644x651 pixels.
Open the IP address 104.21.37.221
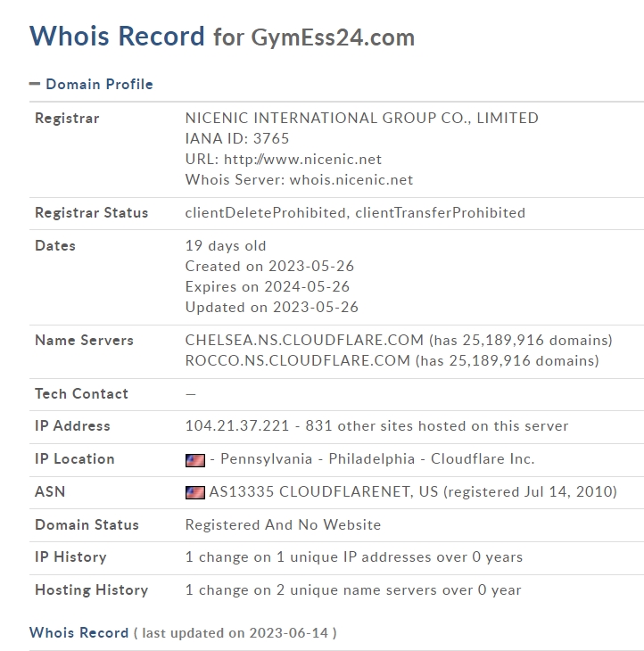click(237, 426)
